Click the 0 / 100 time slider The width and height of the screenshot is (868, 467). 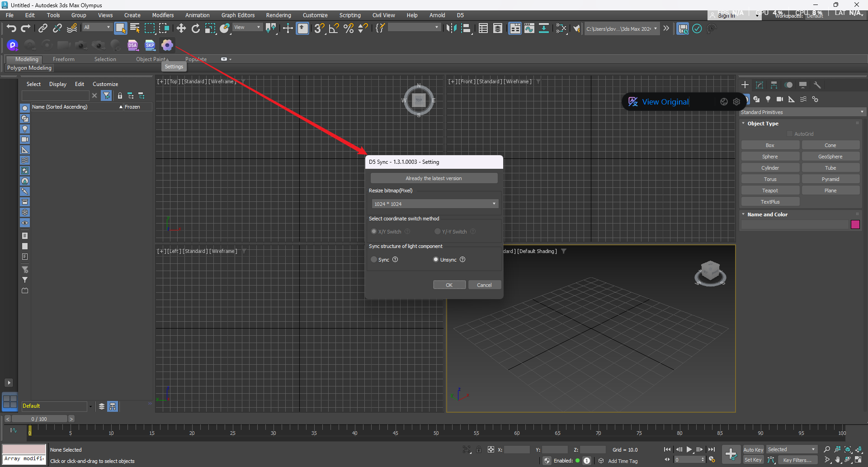[x=39, y=419]
